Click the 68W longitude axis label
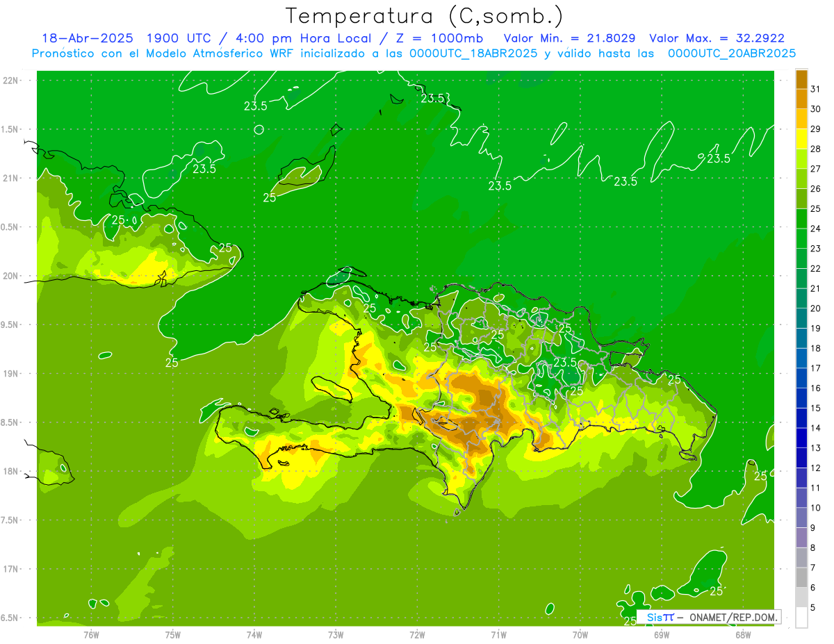Viewport: 834px width, 644px height. 743,635
